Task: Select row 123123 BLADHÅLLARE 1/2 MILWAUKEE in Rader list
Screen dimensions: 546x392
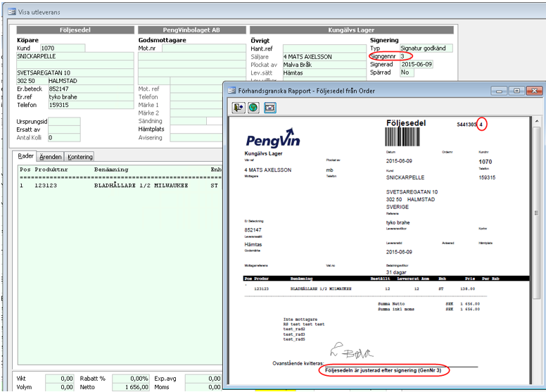Action: coord(120,186)
